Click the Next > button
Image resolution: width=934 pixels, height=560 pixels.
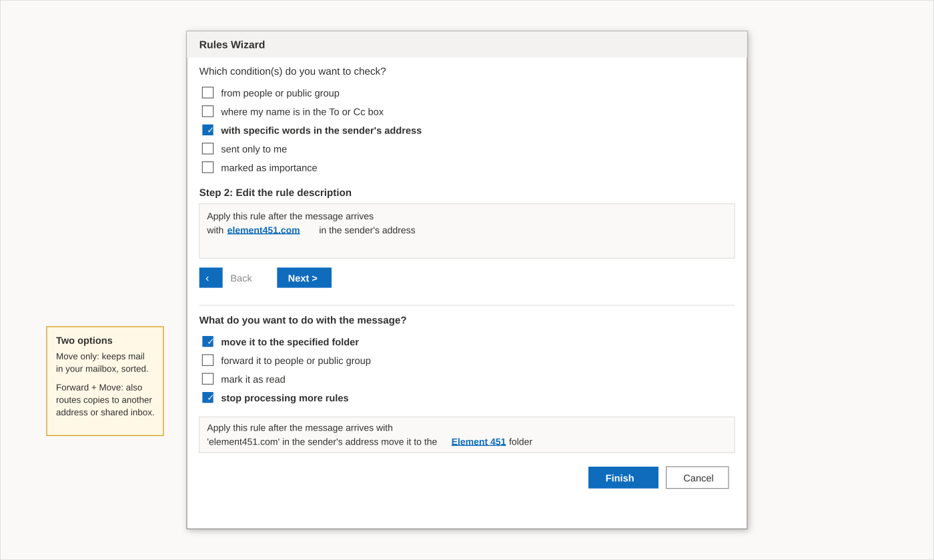[304, 278]
